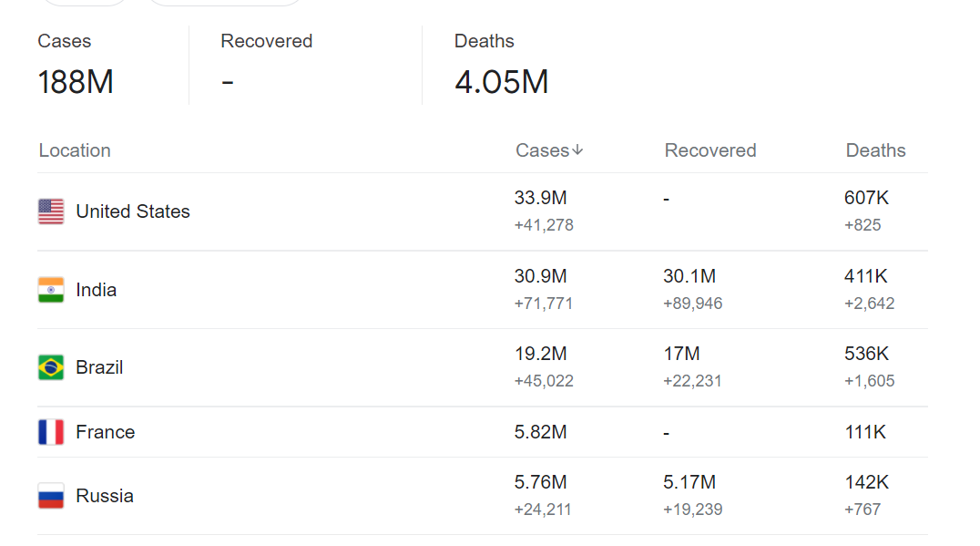980x546 pixels.
Task: Click India's 30.1M recovered value
Action: click(689, 276)
